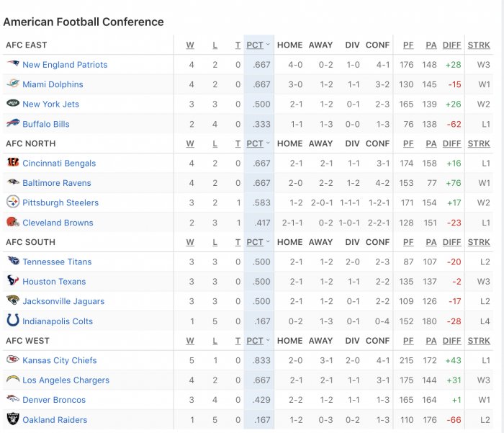Screen dimensions: 504x433
Task: Click the Oakland Raiders shield logo
Action: click(x=13, y=419)
